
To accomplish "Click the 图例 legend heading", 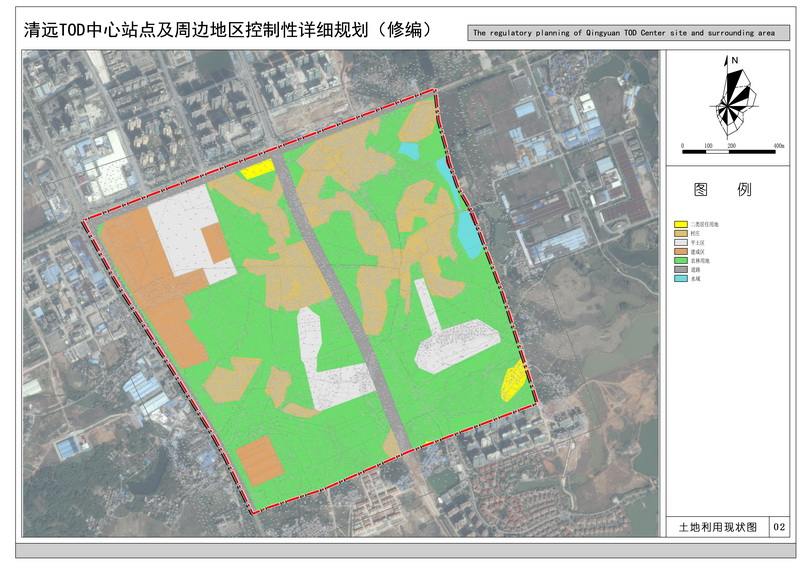I will pos(722,189).
